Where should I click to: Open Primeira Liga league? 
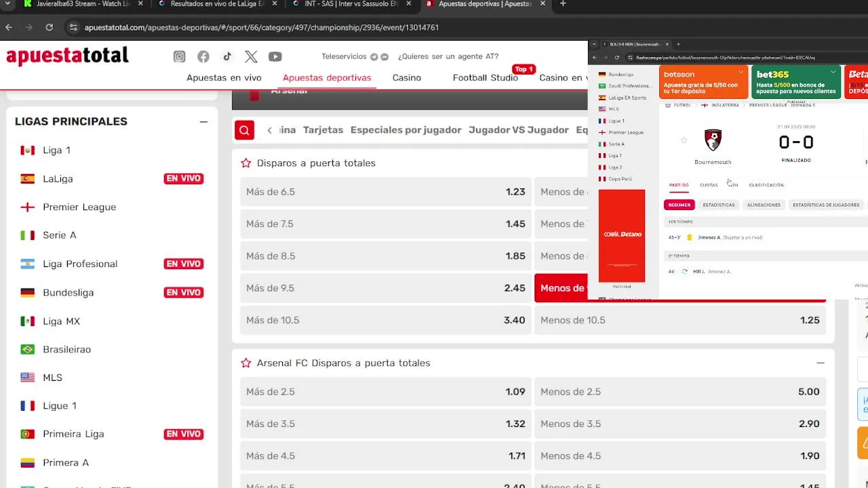tap(73, 434)
